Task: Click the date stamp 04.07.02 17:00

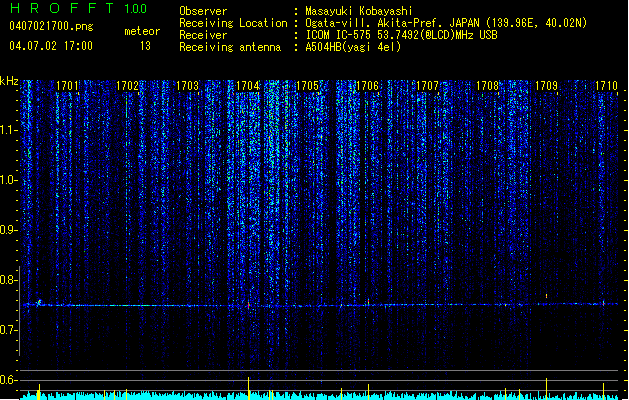Action: (x=51, y=46)
